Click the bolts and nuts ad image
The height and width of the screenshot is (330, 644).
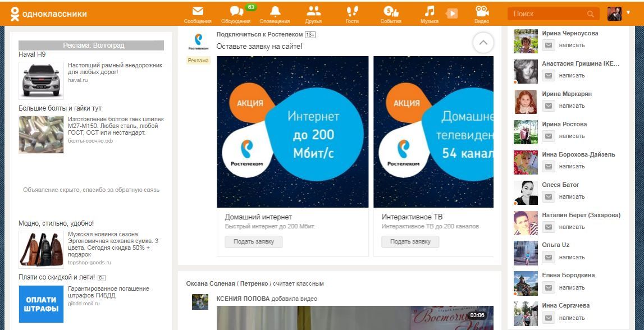[41, 135]
